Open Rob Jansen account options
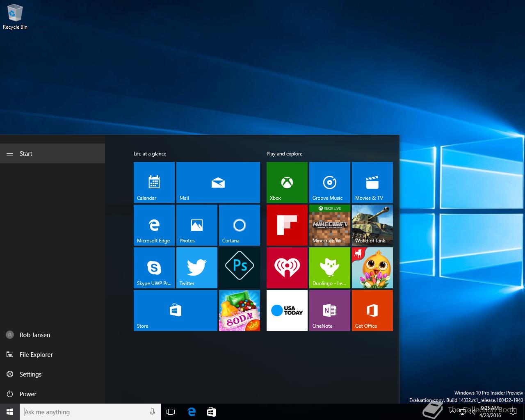This screenshot has height=420, width=525. tap(52, 335)
